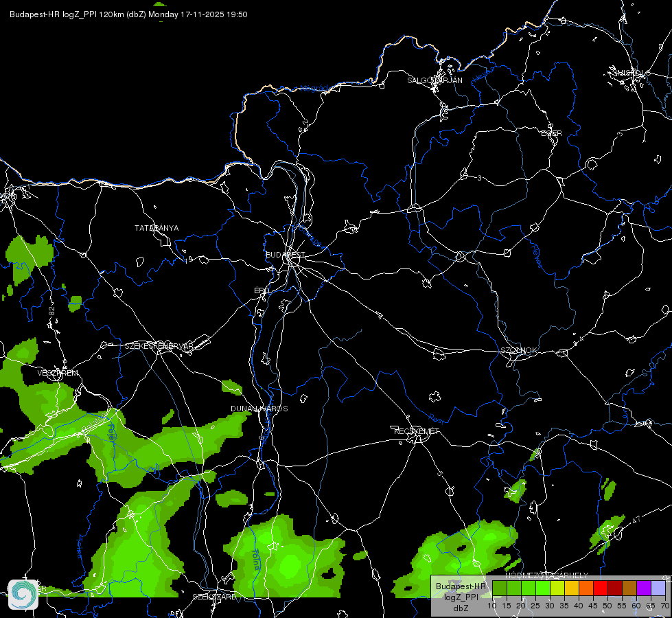Click the legend value 35 label
Image resolution: width=672 pixels, height=618 pixels.
[564, 606]
